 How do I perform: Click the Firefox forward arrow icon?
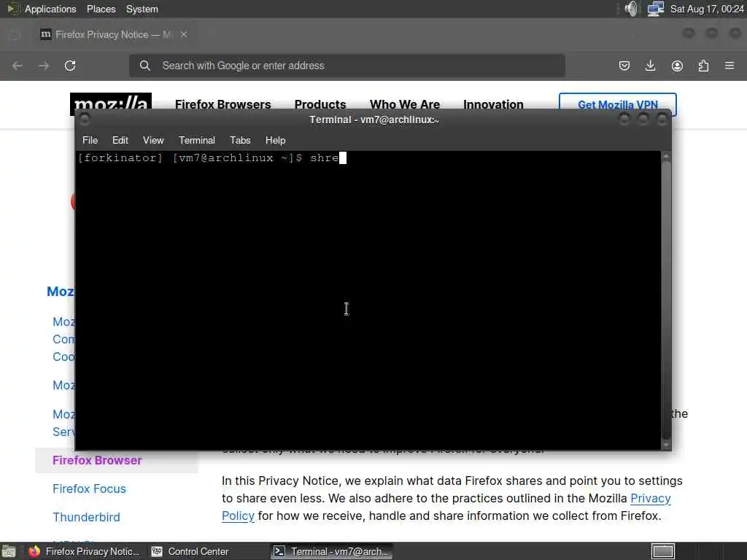[x=44, y=66]
